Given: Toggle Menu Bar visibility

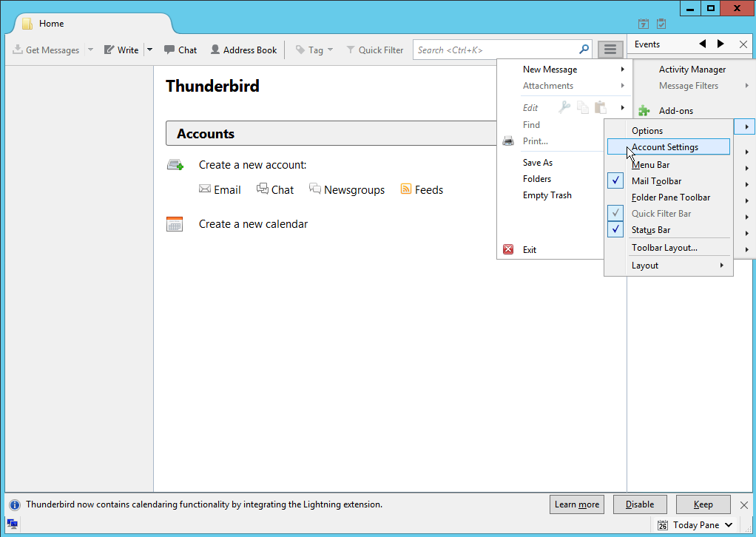Looking at the screenshot, I should point(669,165).
